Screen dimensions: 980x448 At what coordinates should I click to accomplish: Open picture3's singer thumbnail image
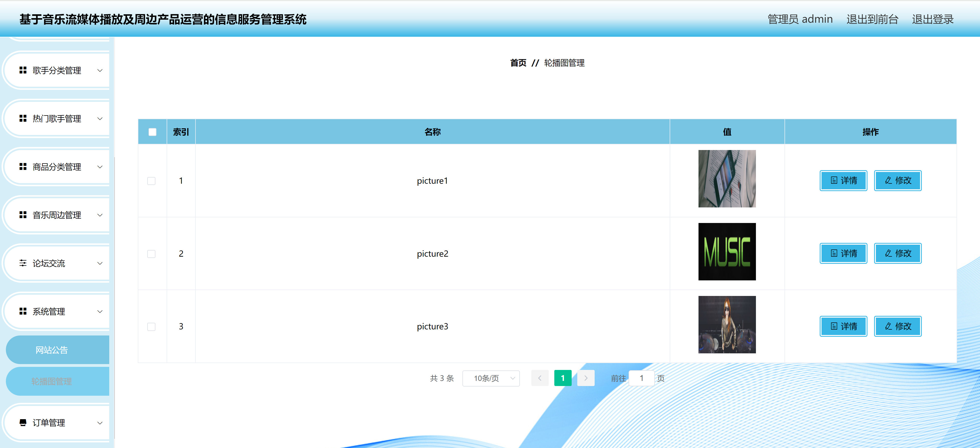click(x=727, y=325)
